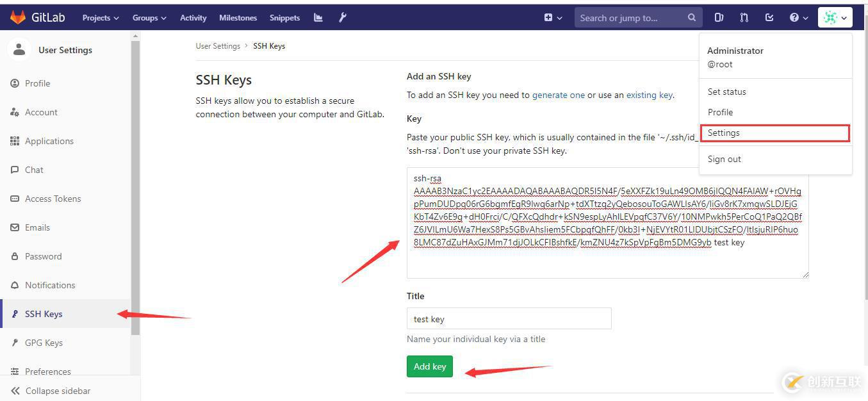The image size is (868, 401).
Task: Click the Profile sidebar icon
Action: (15, 83)
